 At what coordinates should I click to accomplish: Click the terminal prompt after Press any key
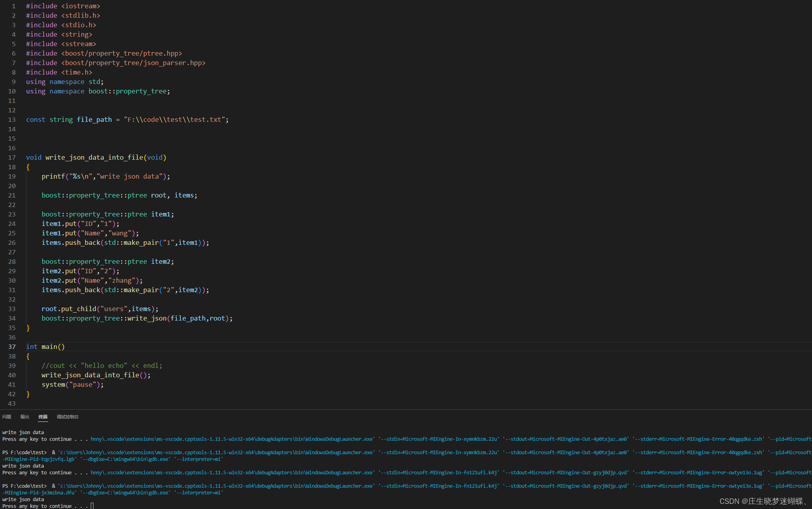coord(92,506)
